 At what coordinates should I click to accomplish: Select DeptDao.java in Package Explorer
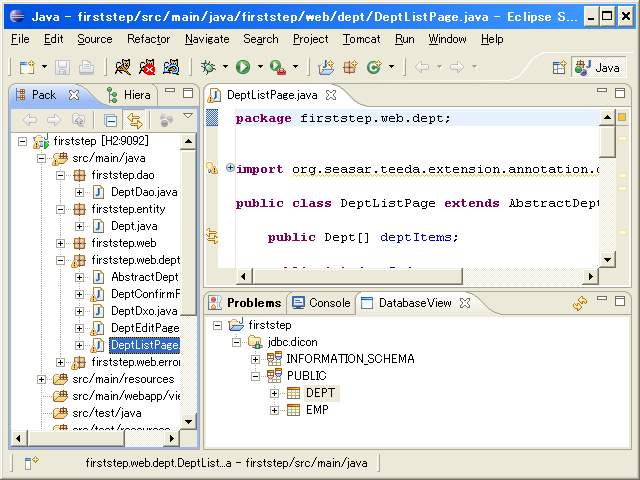pos(143,192)
